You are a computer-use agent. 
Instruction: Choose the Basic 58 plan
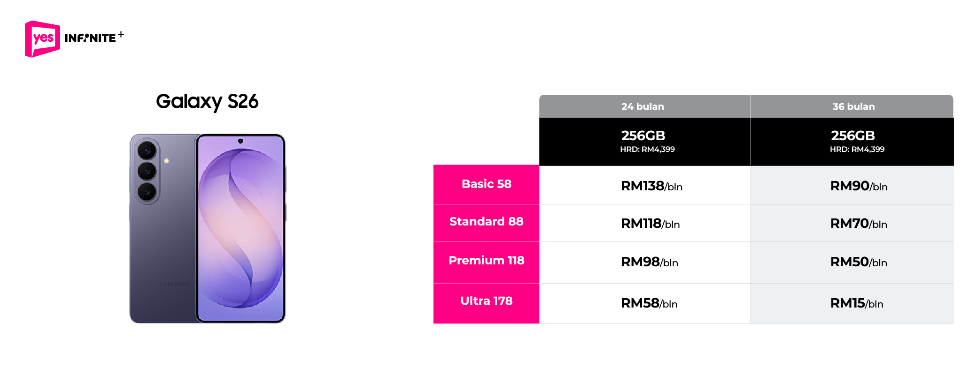(x=486, y=184)
